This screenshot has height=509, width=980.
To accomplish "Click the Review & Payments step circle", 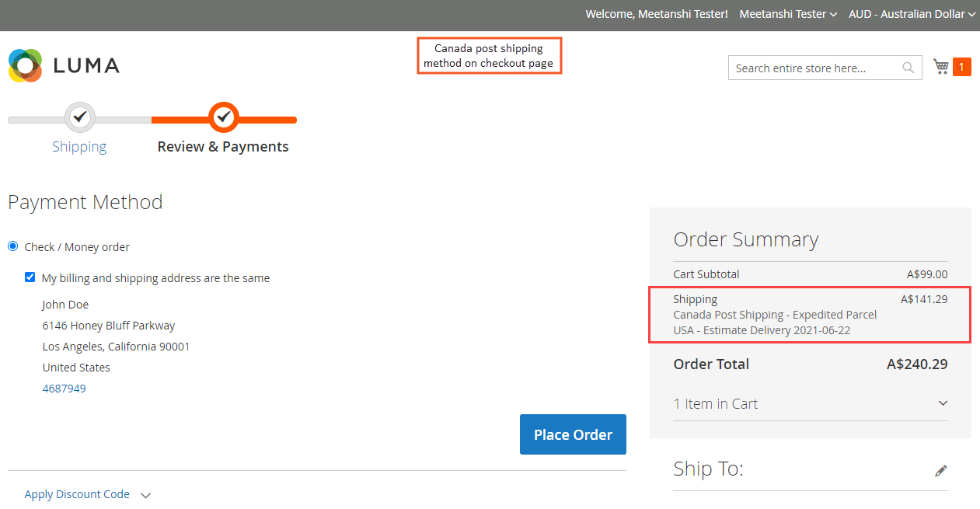I will [224, 117].
